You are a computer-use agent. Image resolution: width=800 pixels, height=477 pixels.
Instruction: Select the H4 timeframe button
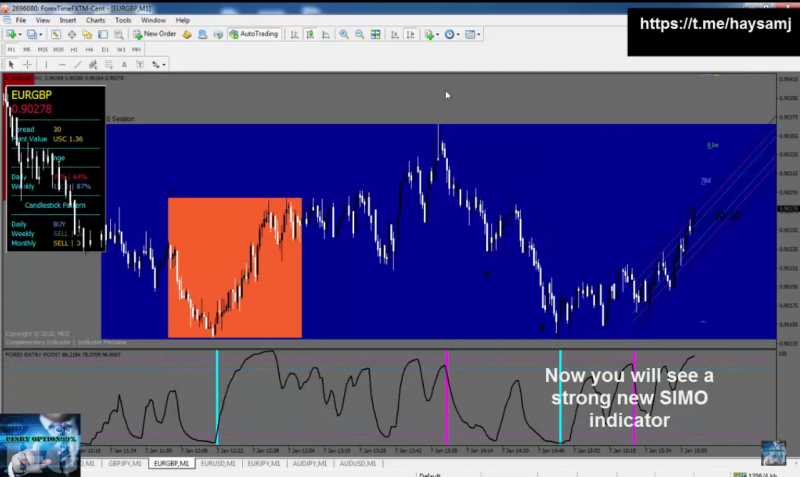click(x=89, y=49)
